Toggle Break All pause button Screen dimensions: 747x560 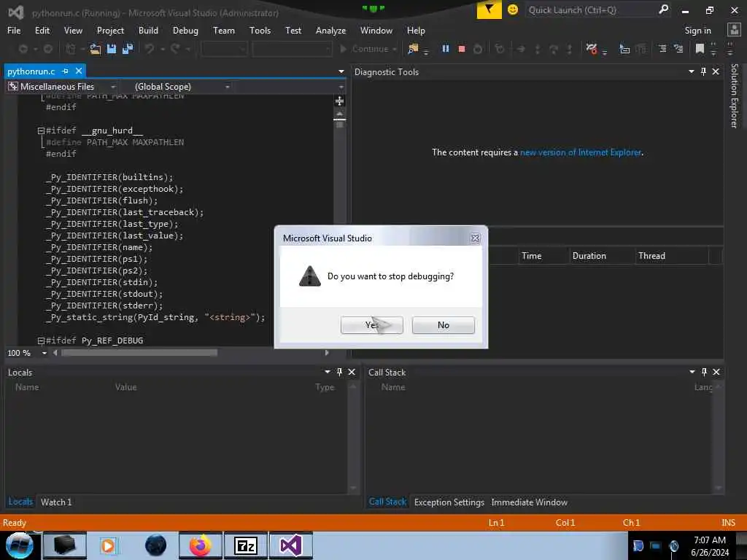(446, 49)
